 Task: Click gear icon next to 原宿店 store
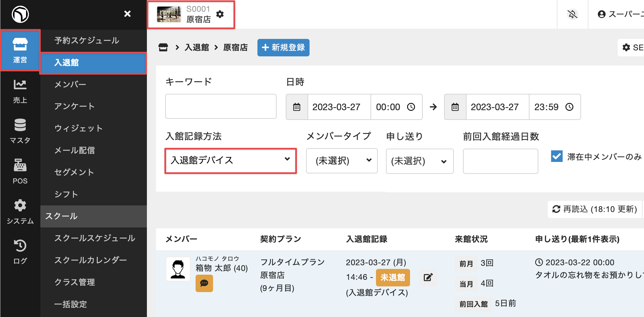[x=220, y=14]
